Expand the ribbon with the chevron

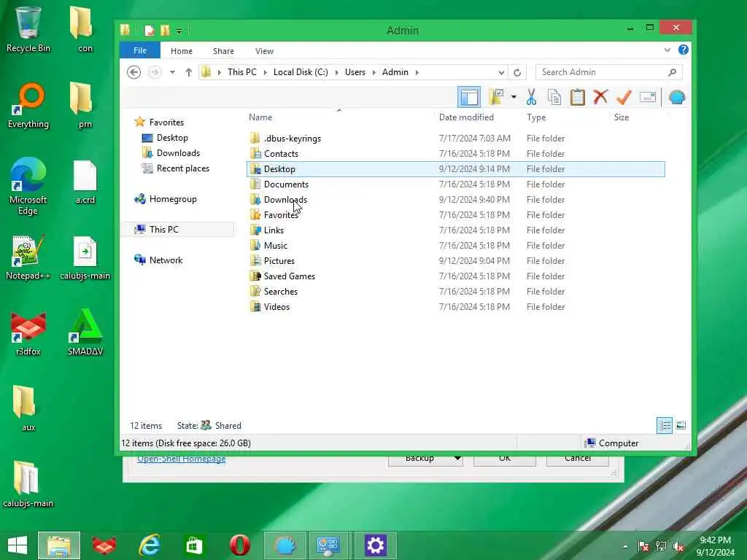667,50
